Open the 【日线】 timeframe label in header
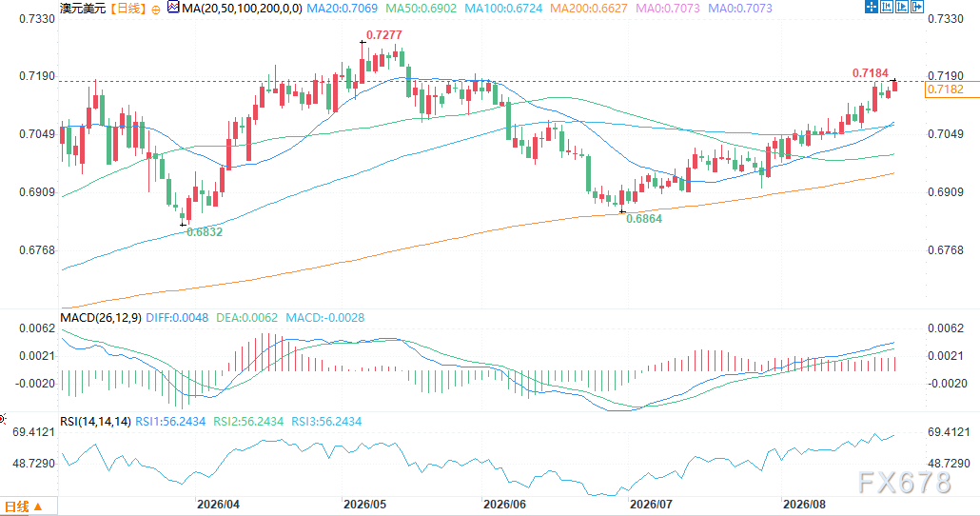 [128, 9]
